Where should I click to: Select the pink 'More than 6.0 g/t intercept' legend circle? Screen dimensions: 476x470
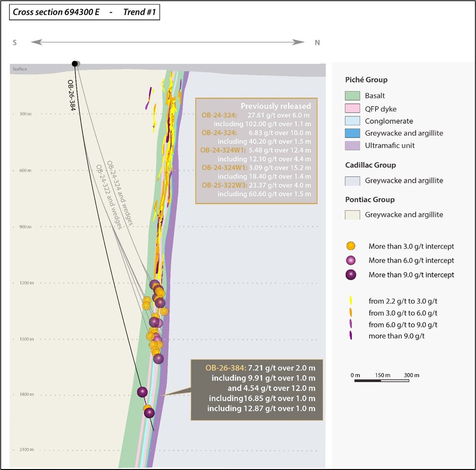(x=352, y=260)
